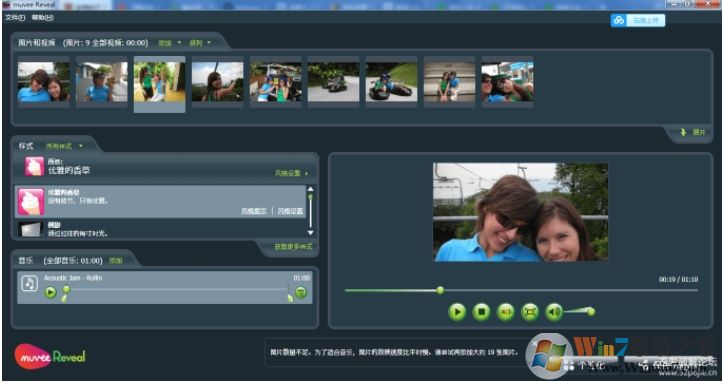Click the 样式 panel title
723x382 pixels.
click(x=26, y=146)
